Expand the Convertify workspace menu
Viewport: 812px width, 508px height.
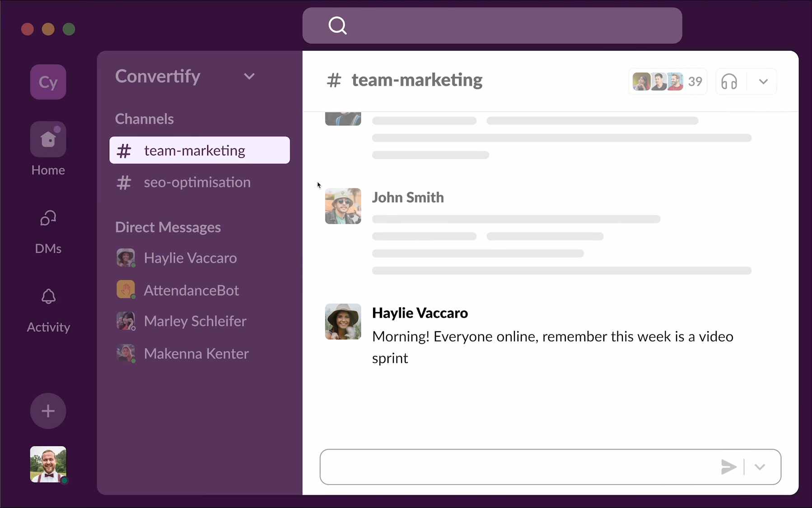249,76
